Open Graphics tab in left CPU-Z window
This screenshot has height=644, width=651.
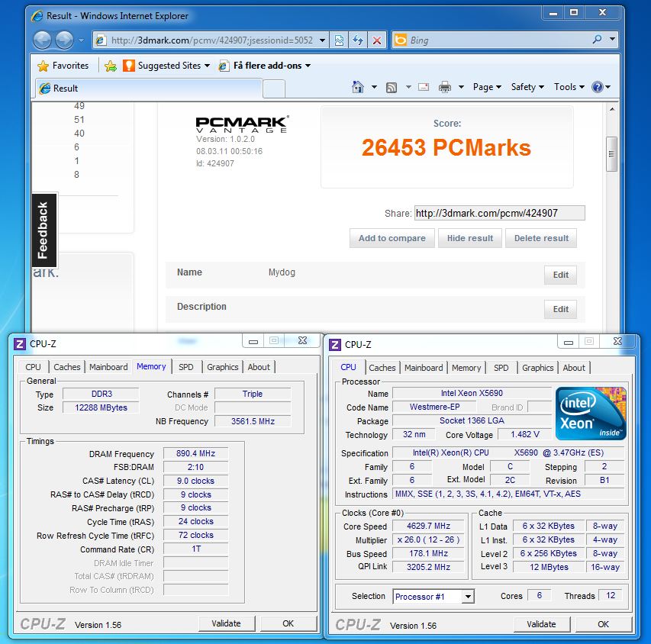coord(223,367)
